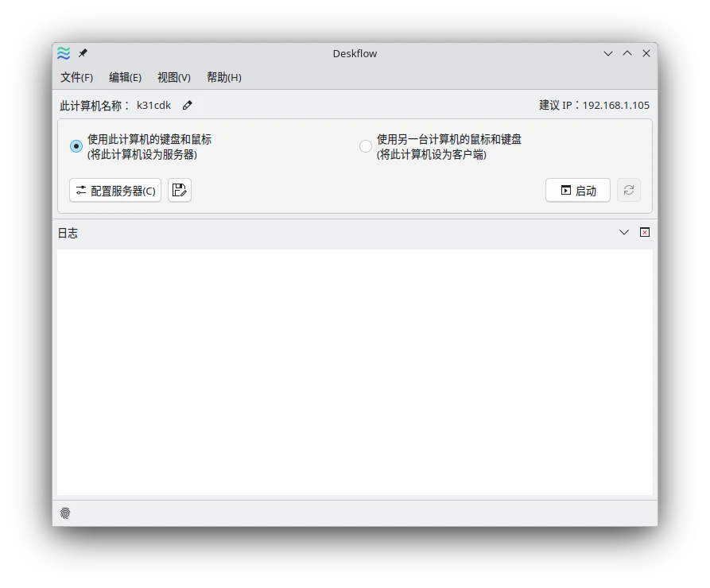Viewport: 710px width, 588px height.
Task: Close the 日志 panel with red X icon
Action: tap(645, 232)
